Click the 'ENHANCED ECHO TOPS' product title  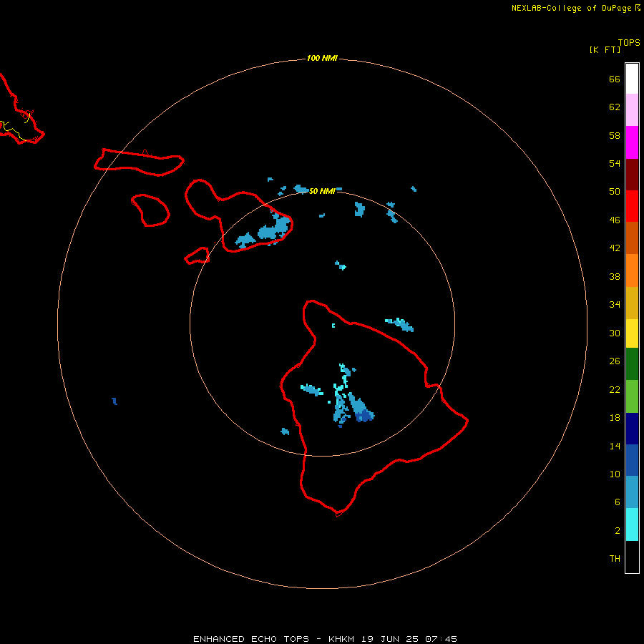click(251, 639)
